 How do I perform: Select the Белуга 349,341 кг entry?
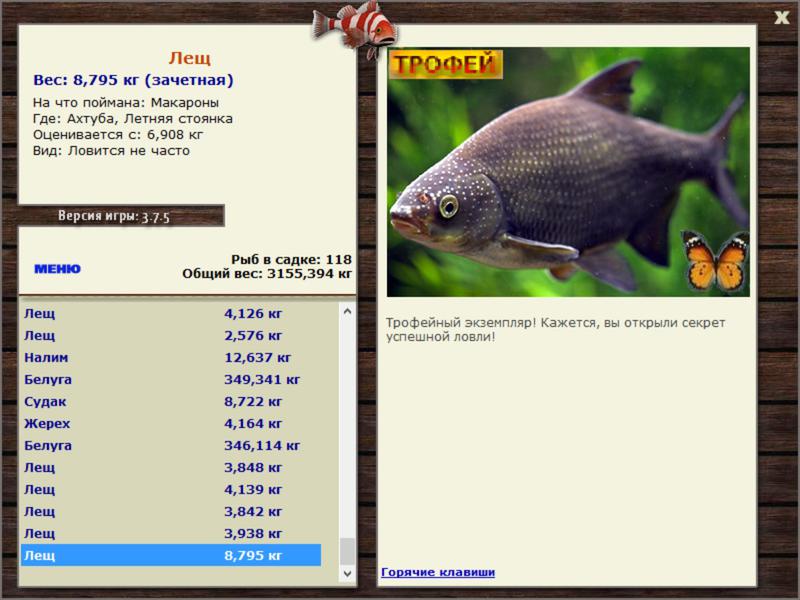171,380
